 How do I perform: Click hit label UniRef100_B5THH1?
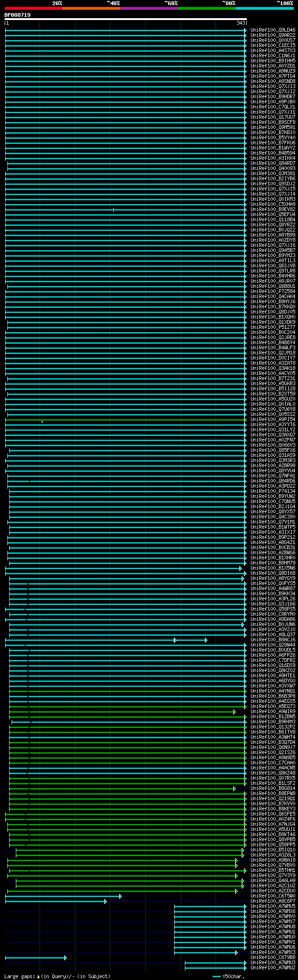pos(273,870)
